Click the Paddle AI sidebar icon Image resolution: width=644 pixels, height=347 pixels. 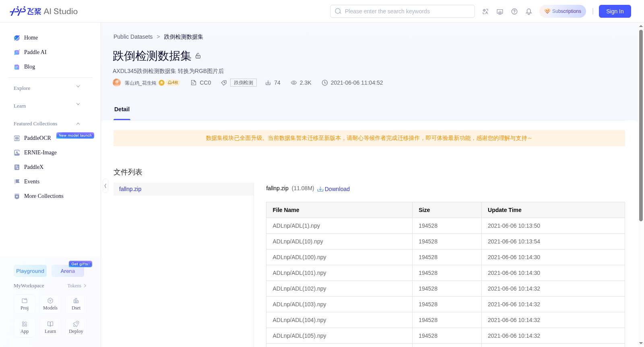pyautogui.click(x=17, y=52)
